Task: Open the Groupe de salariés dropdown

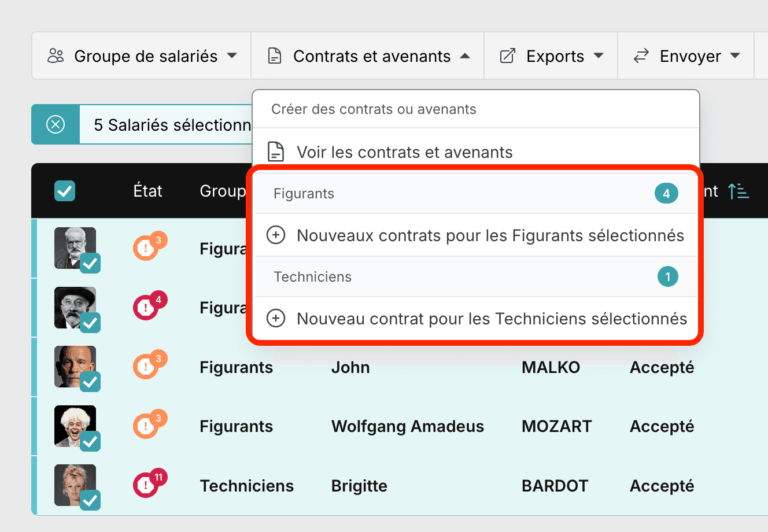Action: (x=142, y=56)
